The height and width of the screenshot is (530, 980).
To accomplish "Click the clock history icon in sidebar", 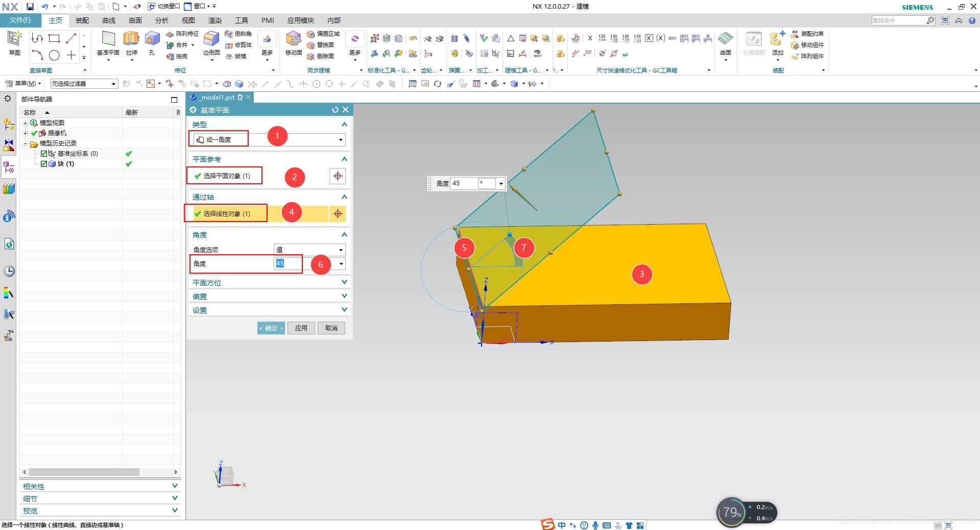I will tap(9, 271).
